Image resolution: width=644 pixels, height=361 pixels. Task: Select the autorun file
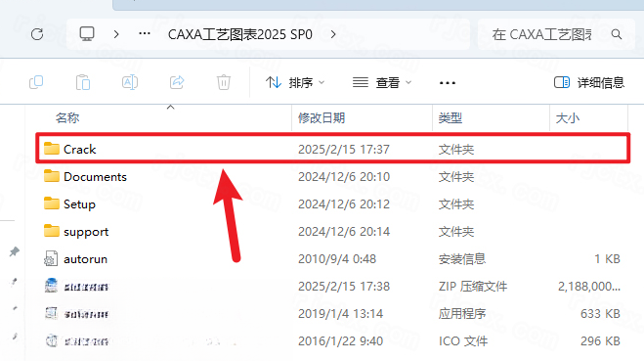332,259
